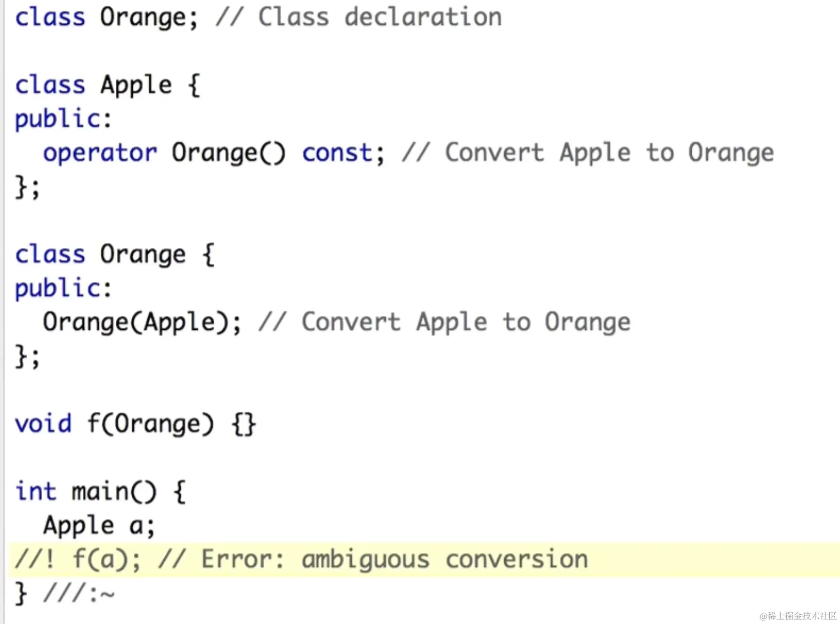Viewport: 840px width, 624px height.
Task: Click the 'public:' label inside class Apple
Action: point(63,119)
